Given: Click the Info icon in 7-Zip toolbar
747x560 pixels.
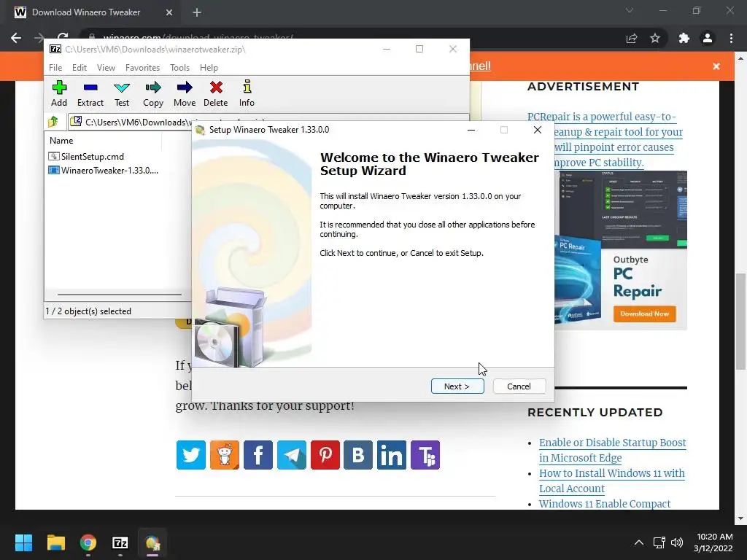Looking at the screenshot, I should click(x=247, y=93).
